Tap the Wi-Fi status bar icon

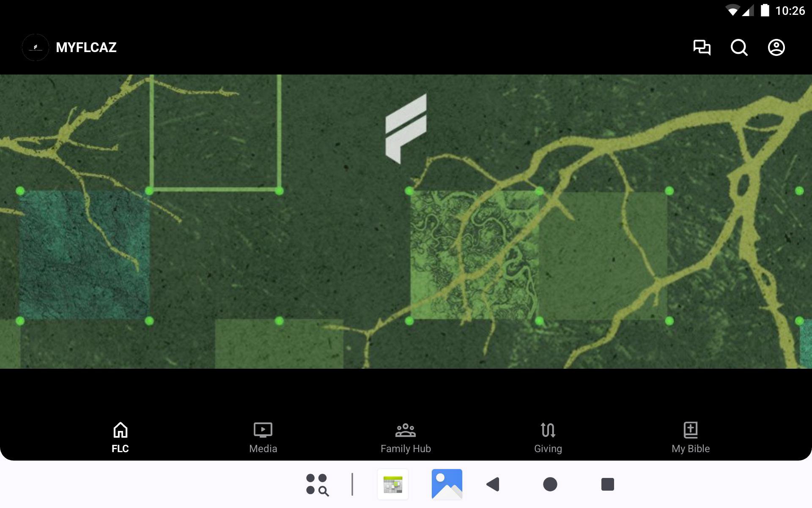coord(732,10)
